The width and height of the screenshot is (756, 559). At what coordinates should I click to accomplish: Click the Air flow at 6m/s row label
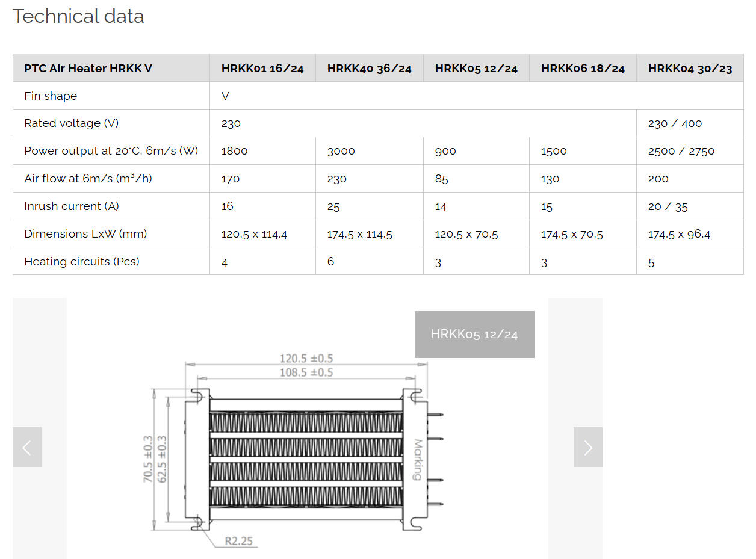pos(88,179)
